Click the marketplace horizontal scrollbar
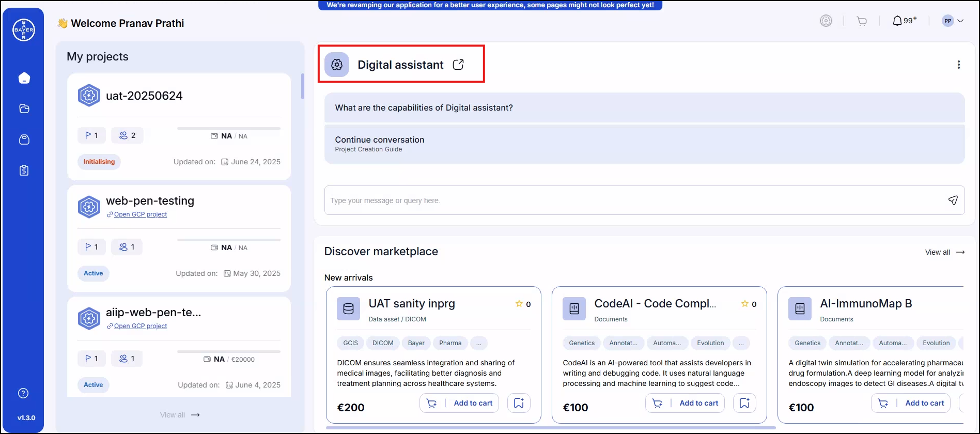The height and width of the screenshot is (434, 980). 551,428
